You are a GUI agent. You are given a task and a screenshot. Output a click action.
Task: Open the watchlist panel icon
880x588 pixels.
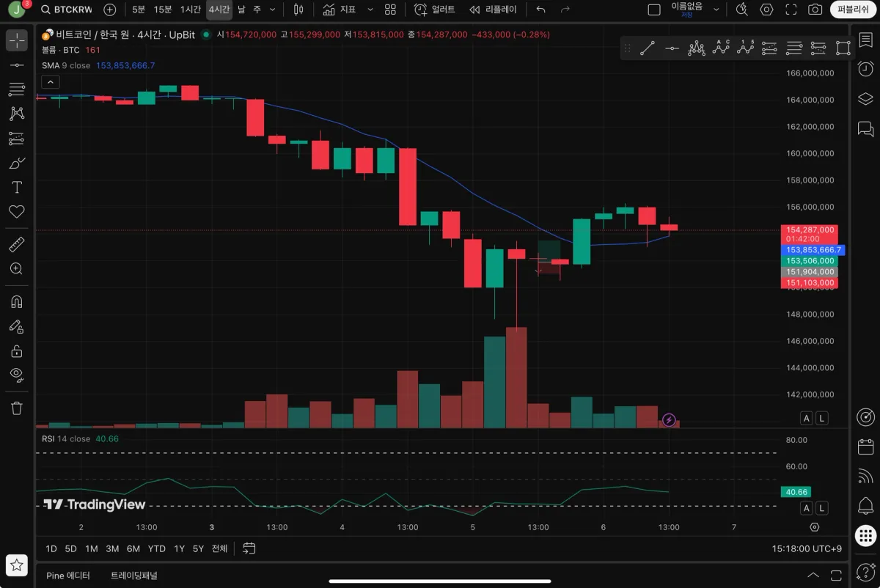tap(865, 40)
